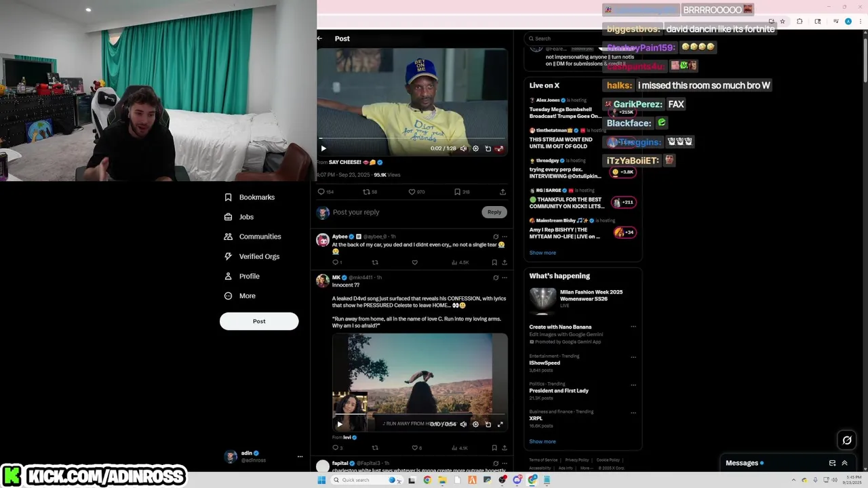Mute the video in MK's reply
This screenshot has width=868, height=488.
point(463,424)
